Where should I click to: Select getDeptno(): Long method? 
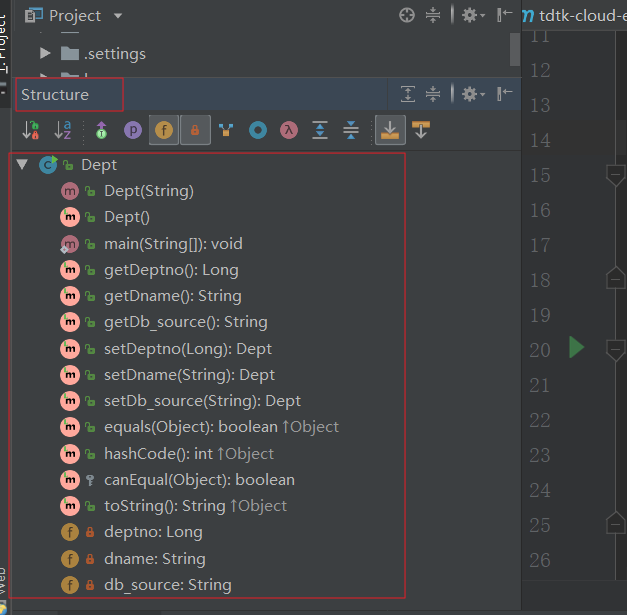tap(171, 270)
